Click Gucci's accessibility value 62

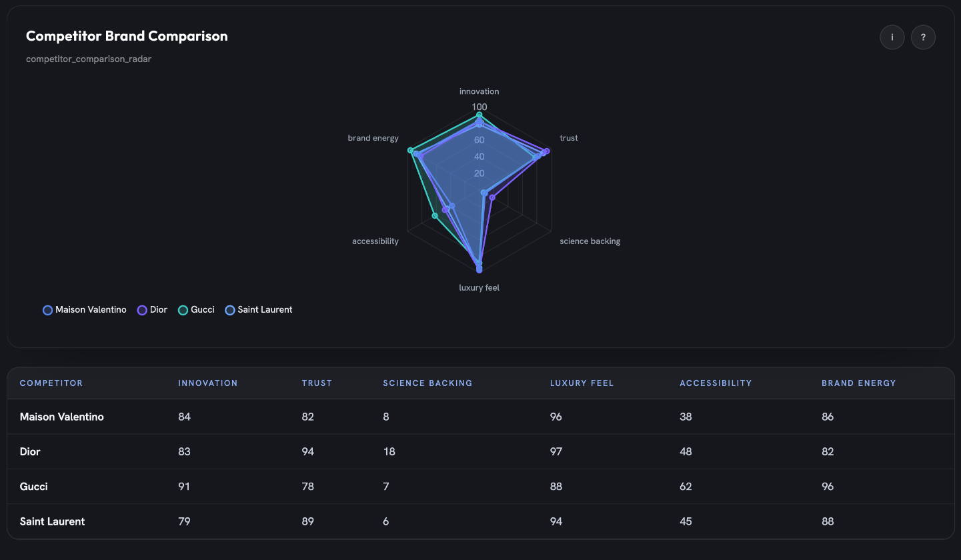click(x=686, y=487)
